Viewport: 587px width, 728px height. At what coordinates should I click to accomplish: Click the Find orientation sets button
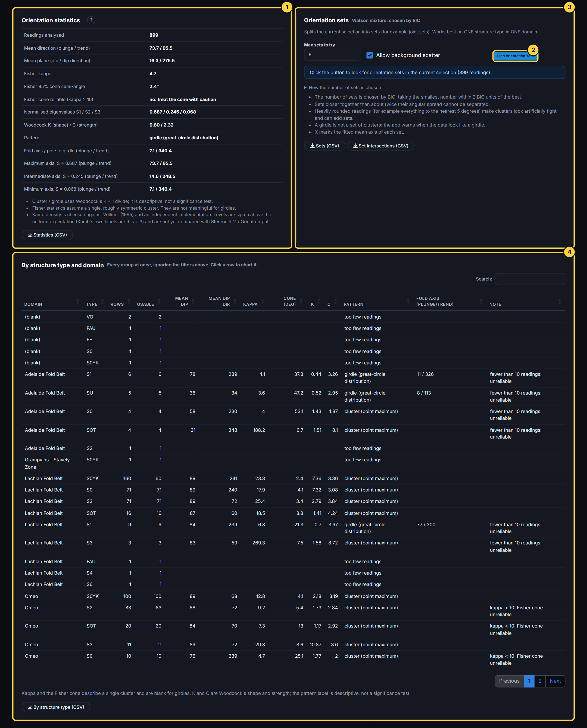tap(515, 56)
